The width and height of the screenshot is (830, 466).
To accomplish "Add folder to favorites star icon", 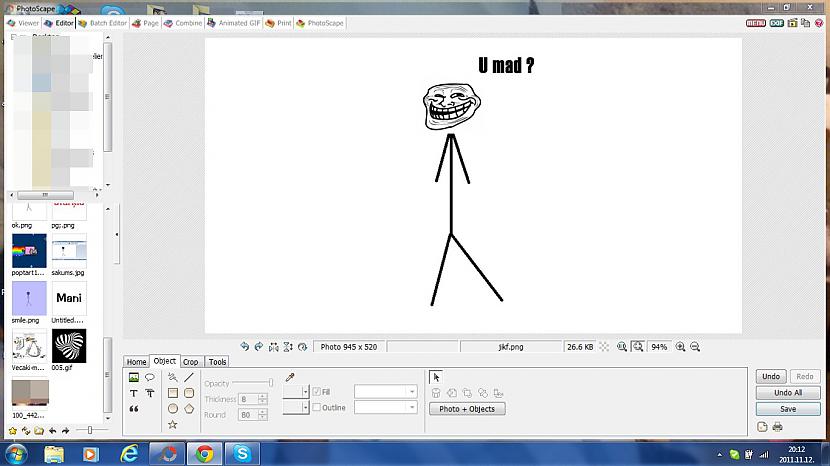I will click(12, 431).
